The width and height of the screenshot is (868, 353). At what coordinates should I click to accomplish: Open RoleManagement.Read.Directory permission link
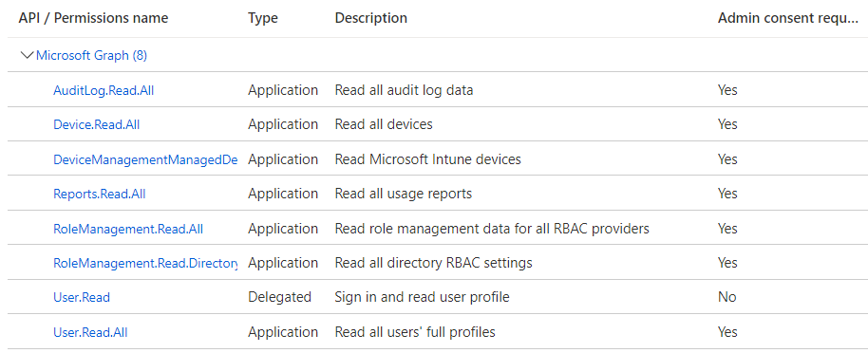[145, 263]
